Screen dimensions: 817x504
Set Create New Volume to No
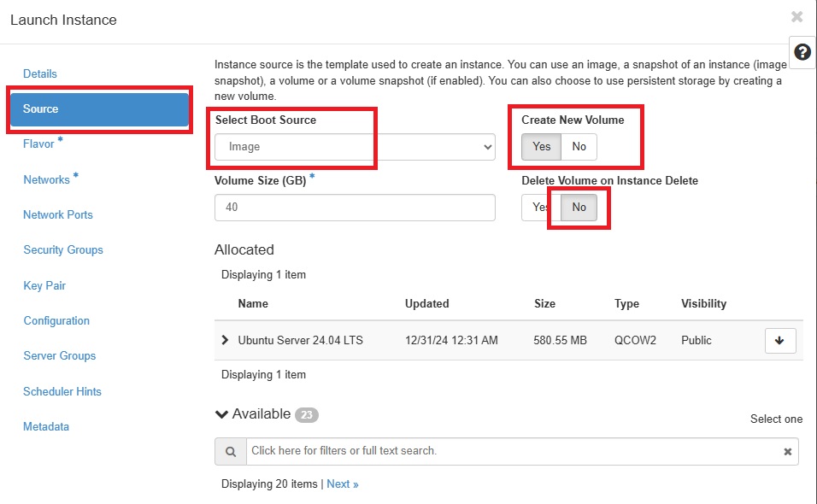(x=579, y=147)
